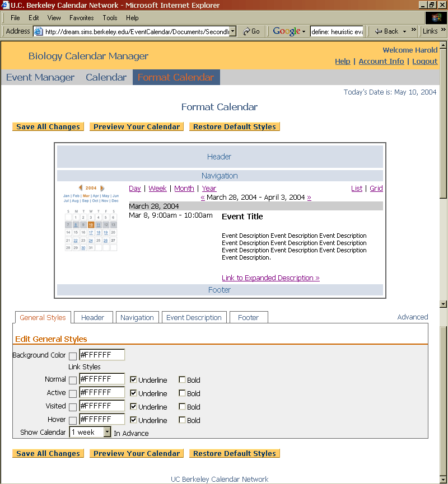
Task: Enable Bold for Visited link style
Action: [x=182, y=407]
